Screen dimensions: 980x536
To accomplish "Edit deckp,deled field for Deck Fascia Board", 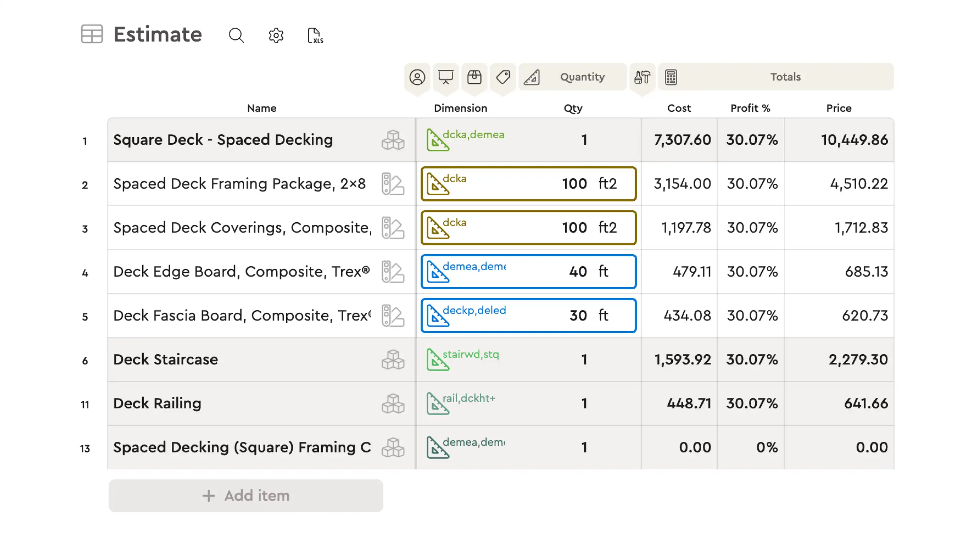I will pyautogui.click(x=528, y=316).
